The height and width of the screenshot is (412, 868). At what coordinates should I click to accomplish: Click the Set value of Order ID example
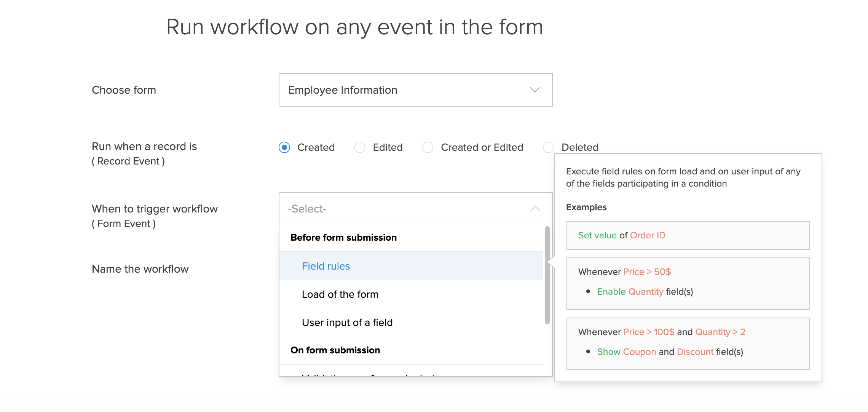click(x=688, y=235)
